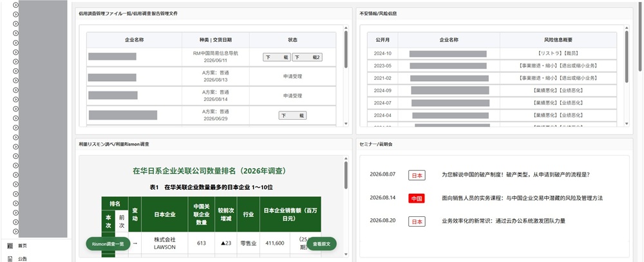Click the 日本 tag next to 2026.08.20
Viewport: 644px width, 262px height.
[x=417, y=221]
